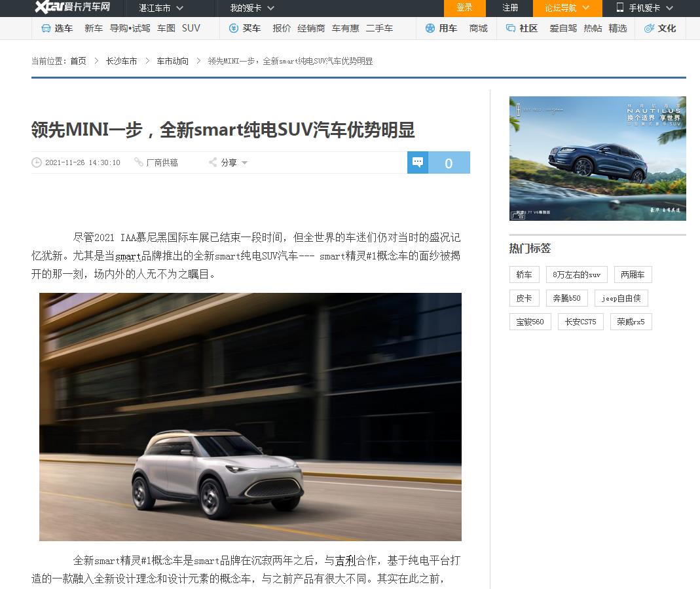
Task: Open the 商城 menu item
Action: pyautogui.click(x=479, y=29)
